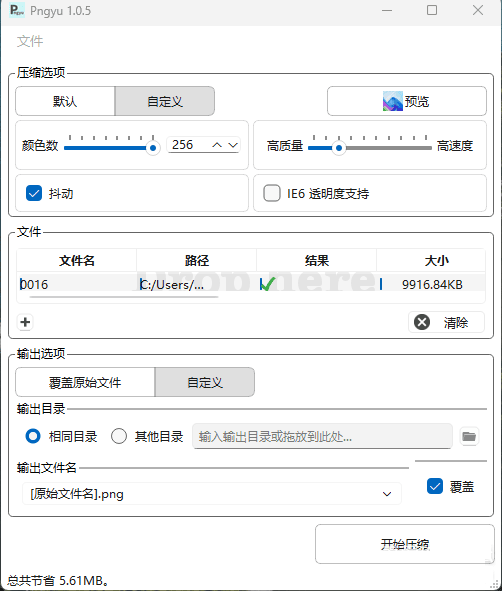Open the output directory folder browse icon
The width and height of the screenshot is (502, 591).
coord(469,436)
